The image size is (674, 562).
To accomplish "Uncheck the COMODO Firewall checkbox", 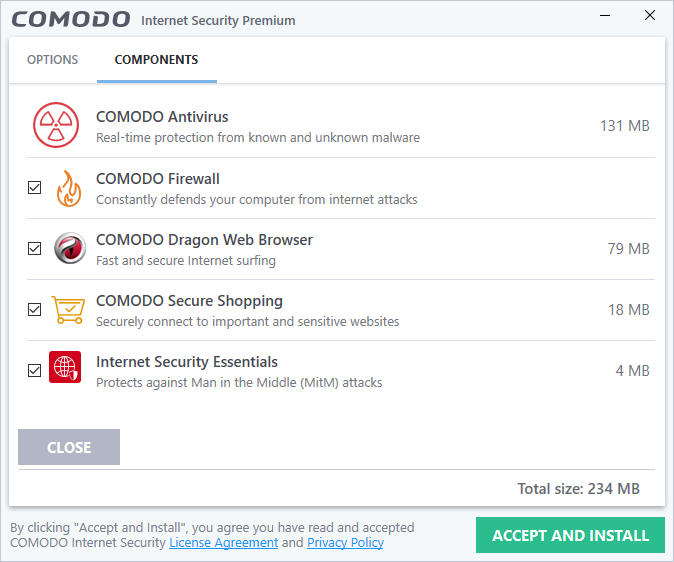I will (34, 187).
